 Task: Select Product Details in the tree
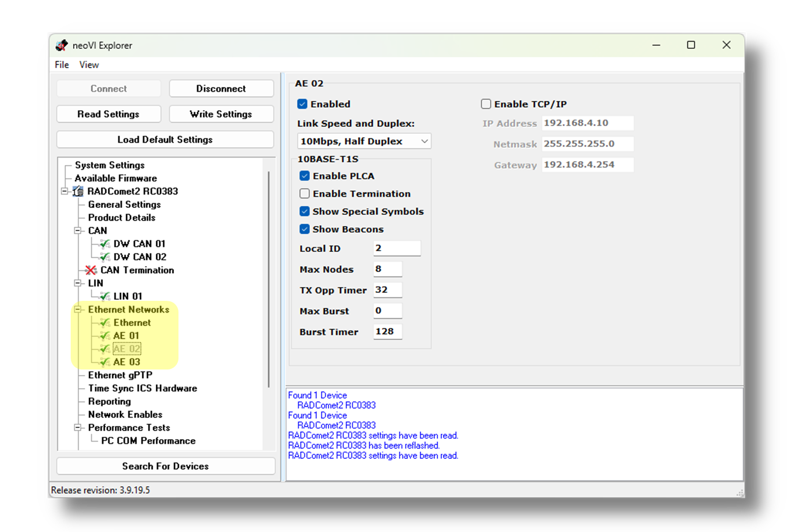pyautogui.click(x=122, y=218)
